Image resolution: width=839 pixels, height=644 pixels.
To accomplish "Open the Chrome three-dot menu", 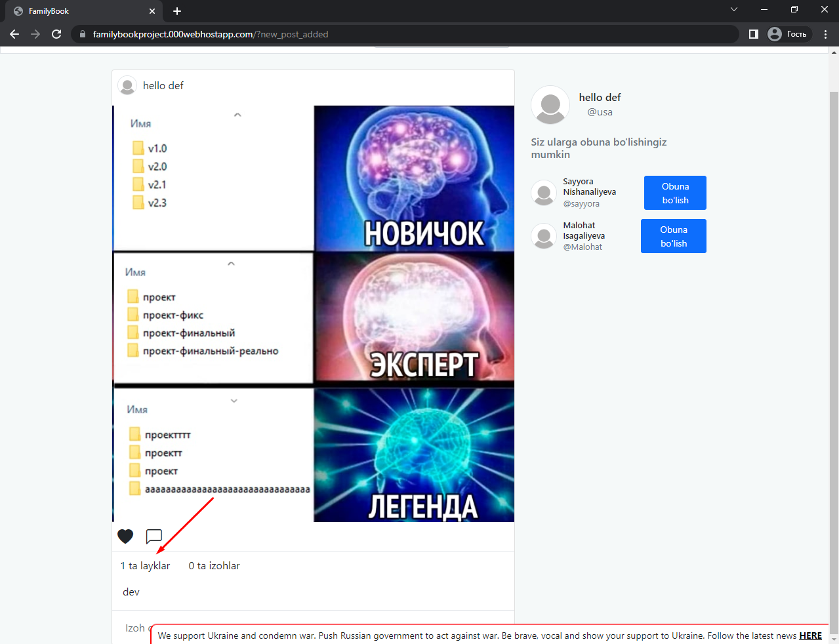I will [825, 34].
